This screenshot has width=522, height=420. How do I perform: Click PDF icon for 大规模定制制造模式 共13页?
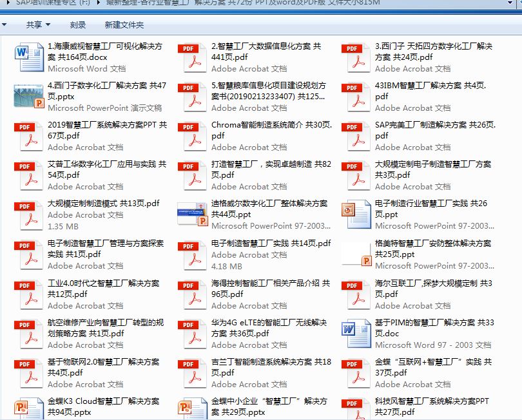click(28, 216)
